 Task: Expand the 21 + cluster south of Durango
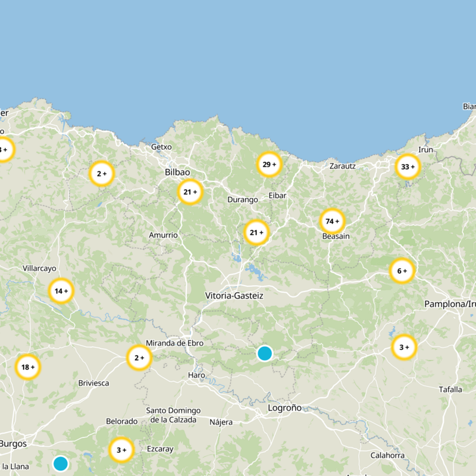coord(256,233)
